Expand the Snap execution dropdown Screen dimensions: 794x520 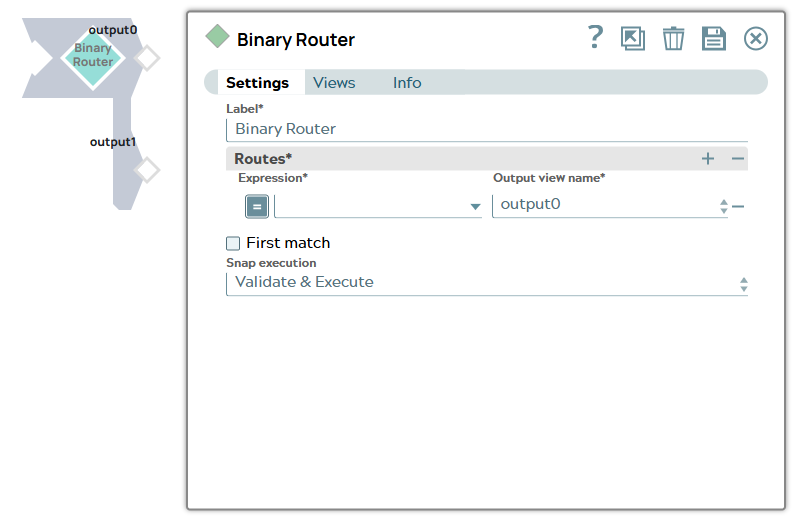point(743,284)
